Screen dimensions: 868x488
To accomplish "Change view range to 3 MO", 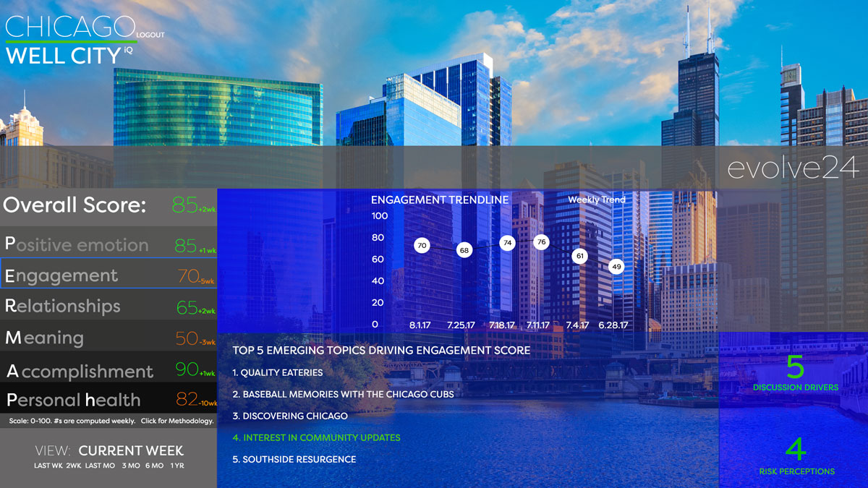I will pos(130,466).
